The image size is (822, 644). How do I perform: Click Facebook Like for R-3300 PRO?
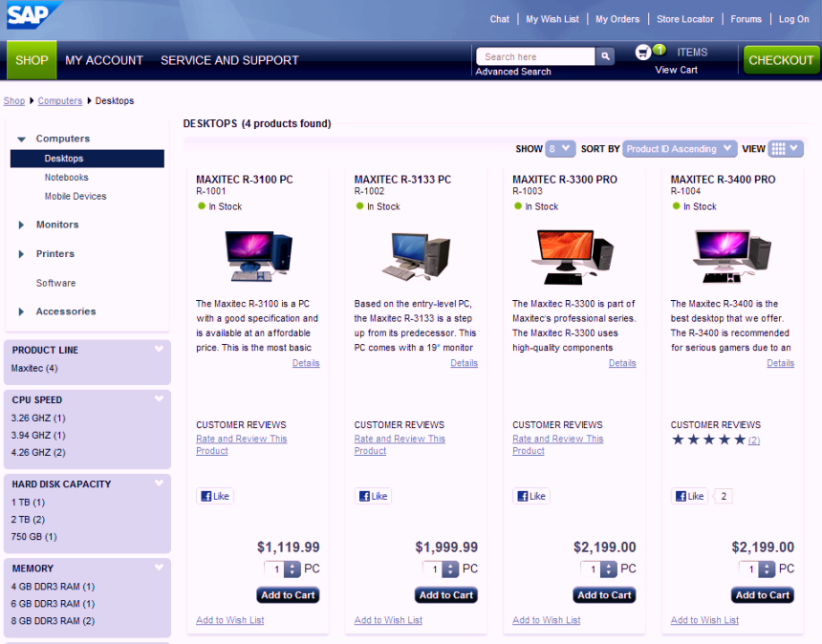(531, 496)
